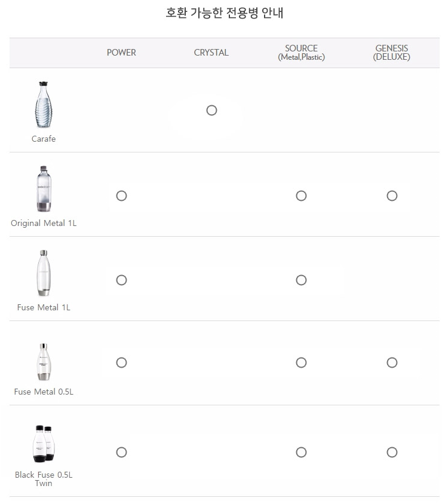Click the Fuse Metal 0.5L bottle image
This screenshot has width=442, height=504.
(44, 362)
